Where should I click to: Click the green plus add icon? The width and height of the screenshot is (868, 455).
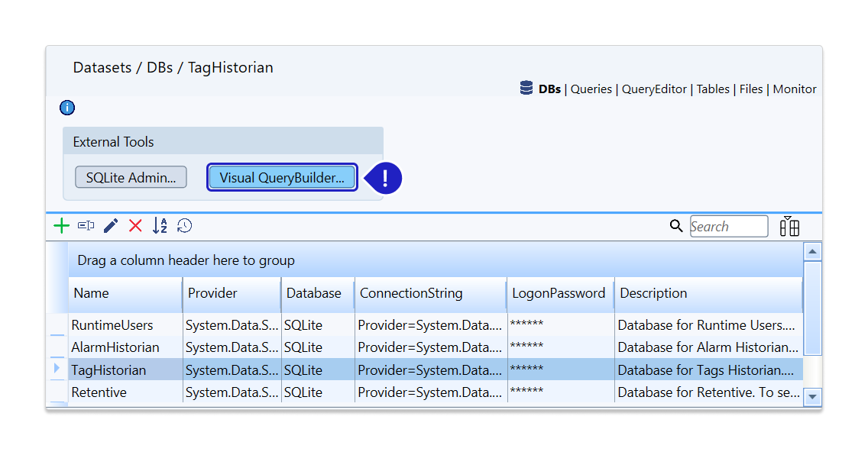pyautogui.click(x=62, y=225)
